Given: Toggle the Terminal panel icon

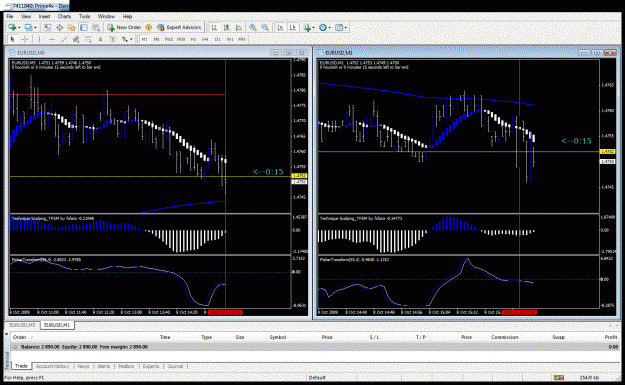Looking at the screenshot, I should 84,27.
